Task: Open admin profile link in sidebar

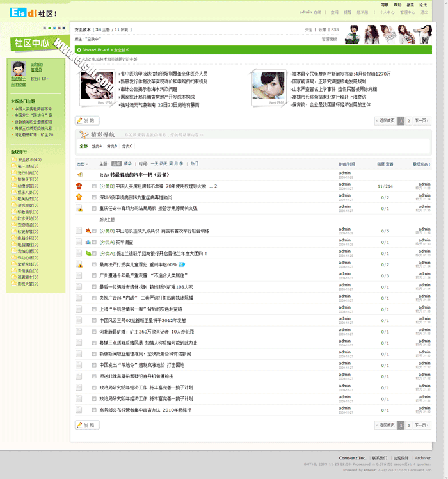Action: pyautogui.click(x=36, y=64)
